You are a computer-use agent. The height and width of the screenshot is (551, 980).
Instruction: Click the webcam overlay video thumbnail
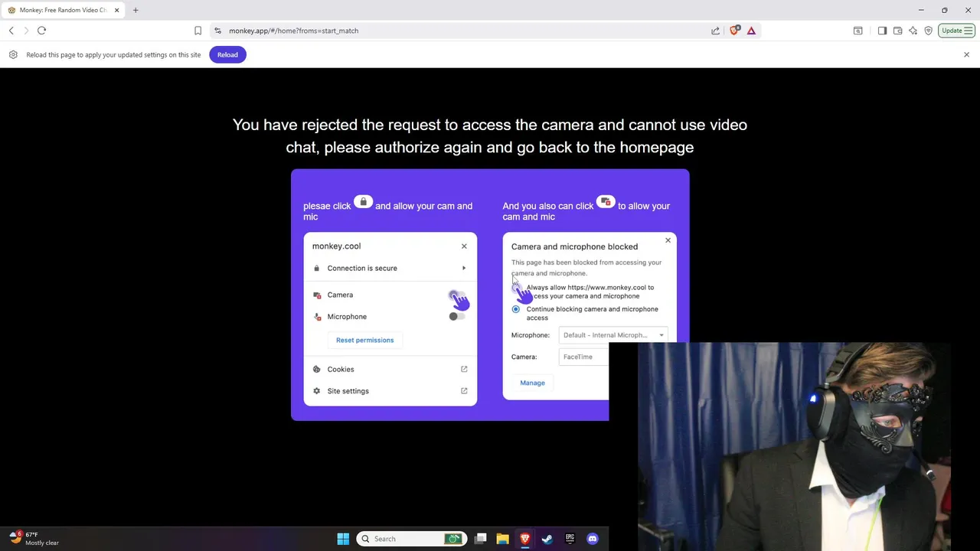pyautogui.click(x=794, y=446)
